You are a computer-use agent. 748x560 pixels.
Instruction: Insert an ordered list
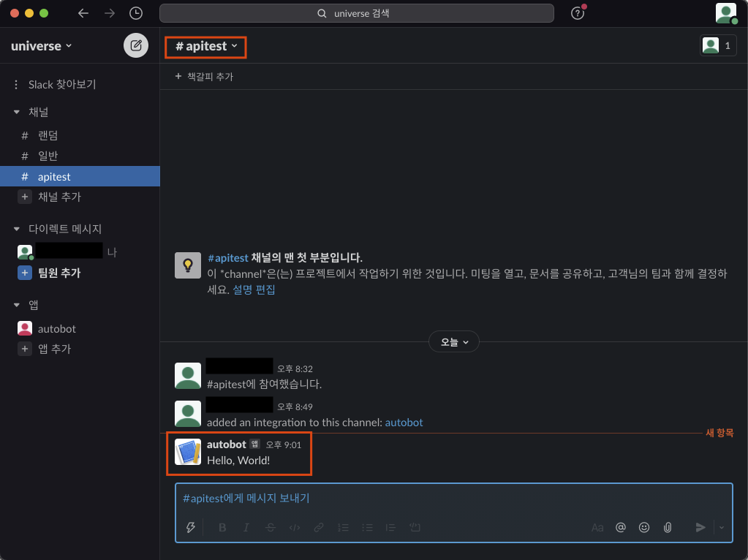pyautogui.click(x=343, y=527)
